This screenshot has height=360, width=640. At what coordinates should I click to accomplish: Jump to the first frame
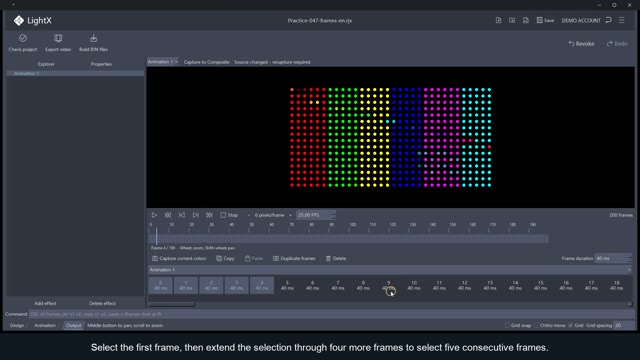pos(168,215)
